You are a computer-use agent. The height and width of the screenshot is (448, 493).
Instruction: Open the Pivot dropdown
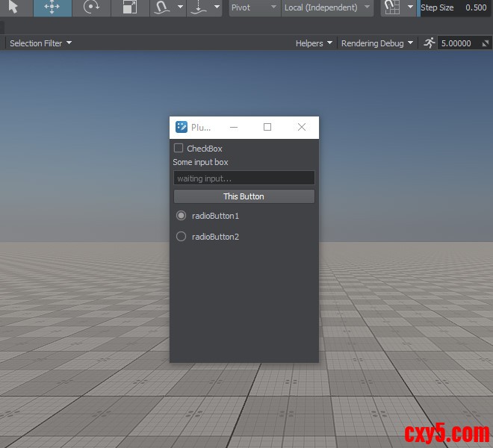pos(252,7)
